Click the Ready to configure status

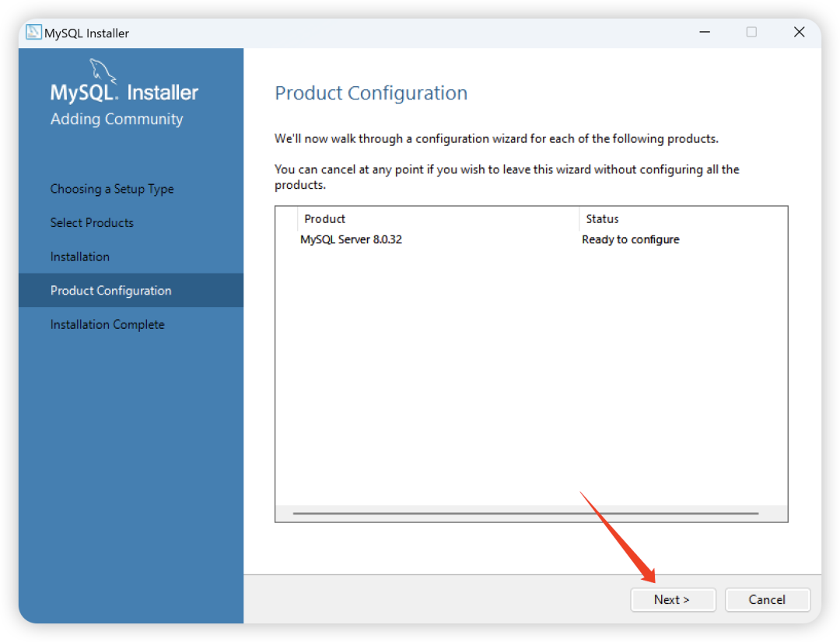coord(631,239)
